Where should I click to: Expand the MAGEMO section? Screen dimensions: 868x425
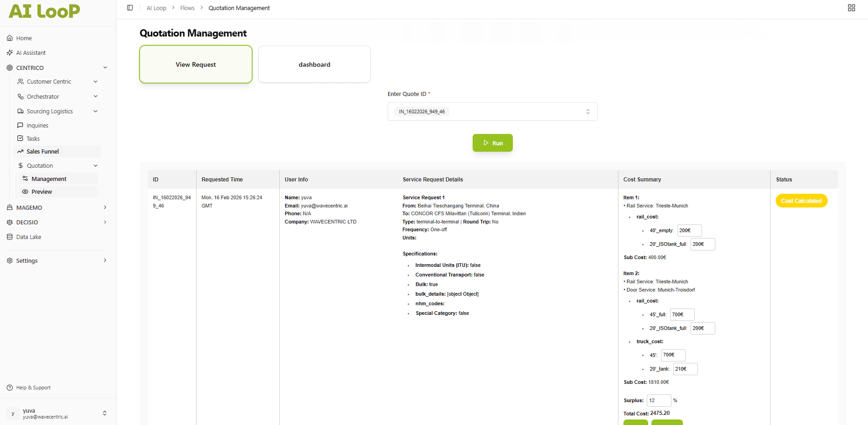105,207
